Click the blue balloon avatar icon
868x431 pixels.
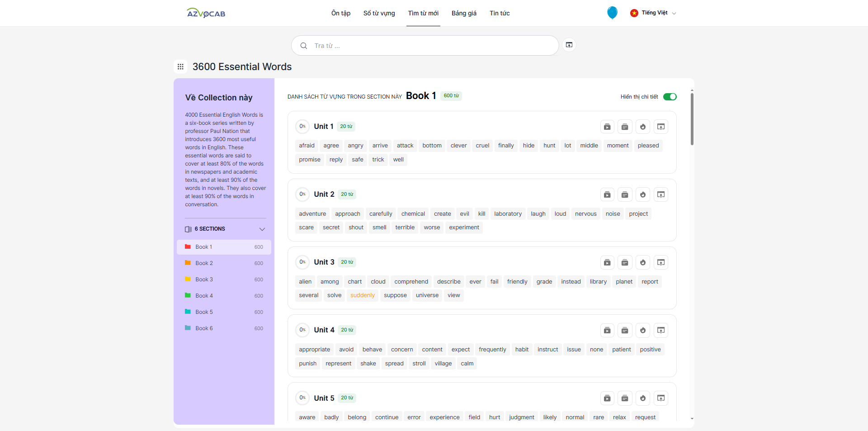point(612,13)
